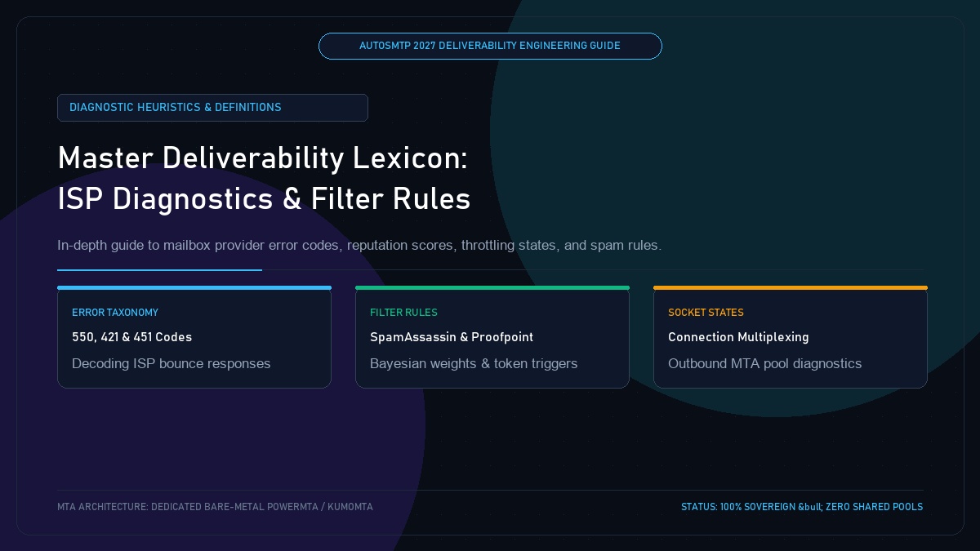Viewport: 980px width, 551px height.
Task: Click 'Outbound MTA pool diagnostics' text
Action: [x=764, y=363]
